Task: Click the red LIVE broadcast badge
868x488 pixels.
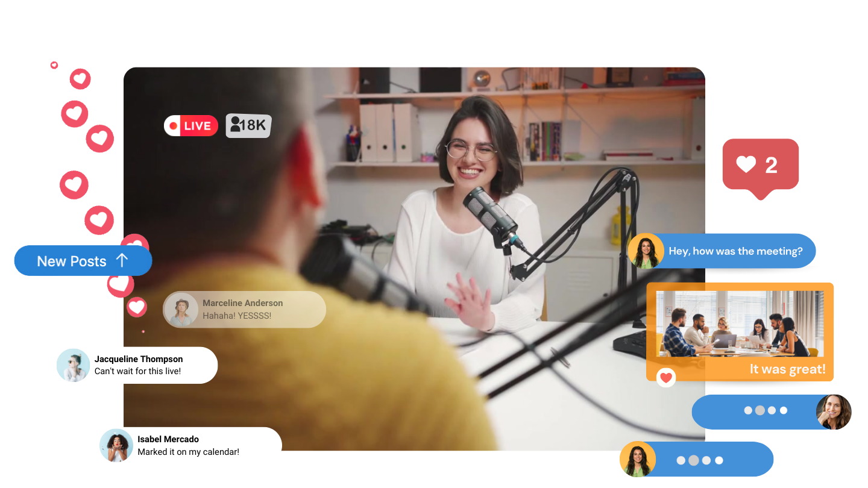Action: point(190,126)
